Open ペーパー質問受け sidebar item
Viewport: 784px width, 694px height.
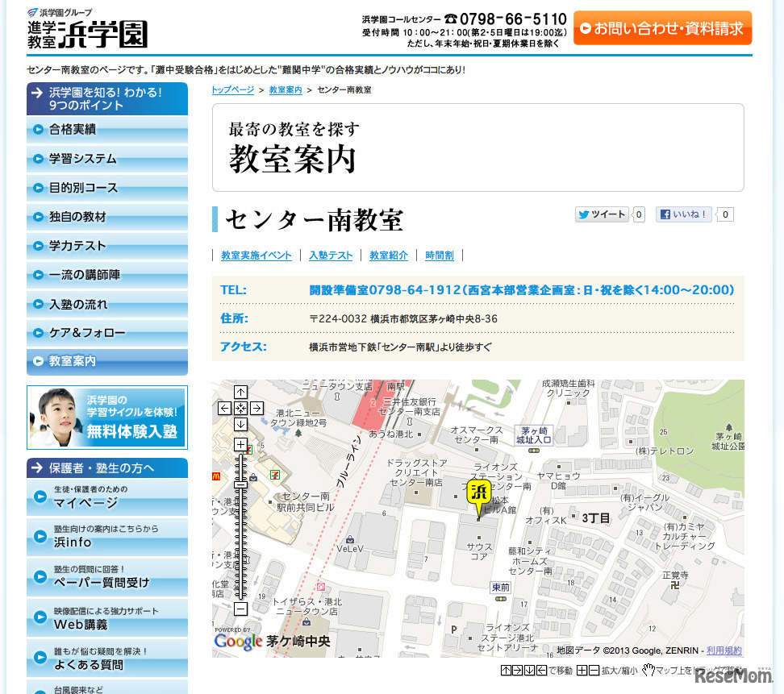(x=107, y=577)
